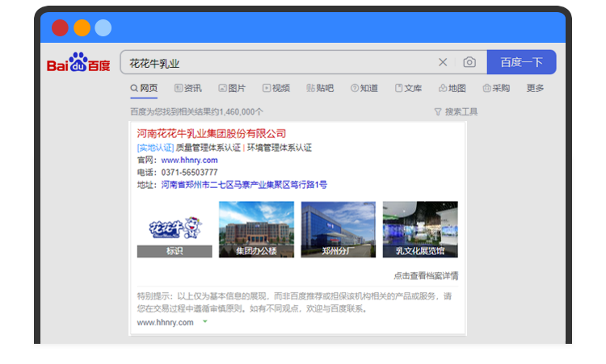Click 点击查看档案详情 link

(426, 276)
